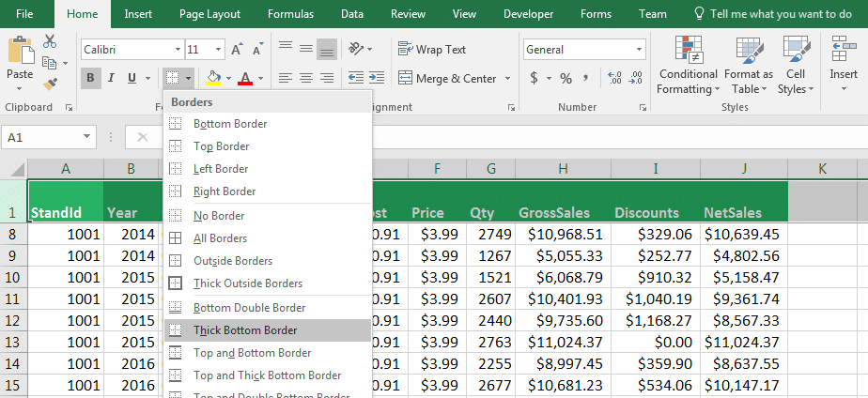Click the formula bar Cancel X
This screenshot has width=868, height=398.
click(x=142, y=137)
